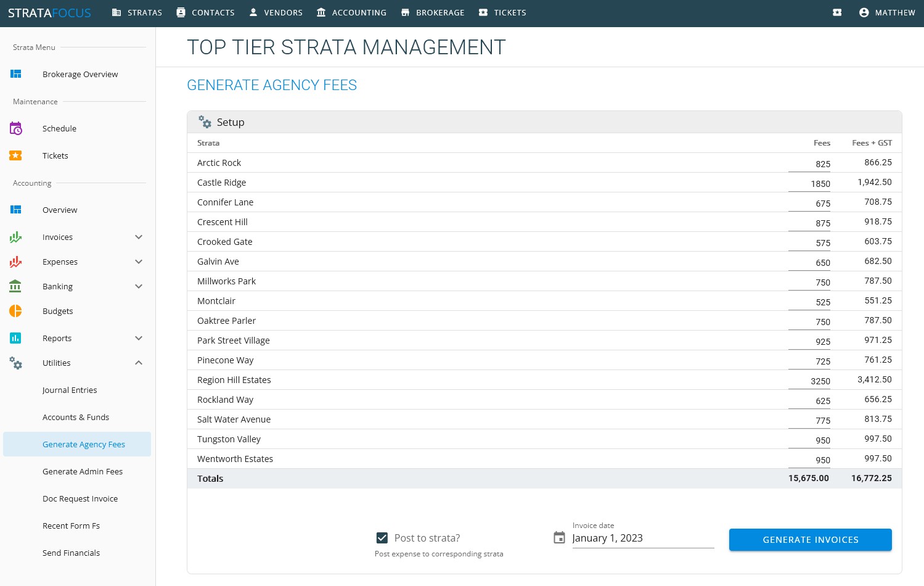Edit the Castle Ridge fees field

809,183
